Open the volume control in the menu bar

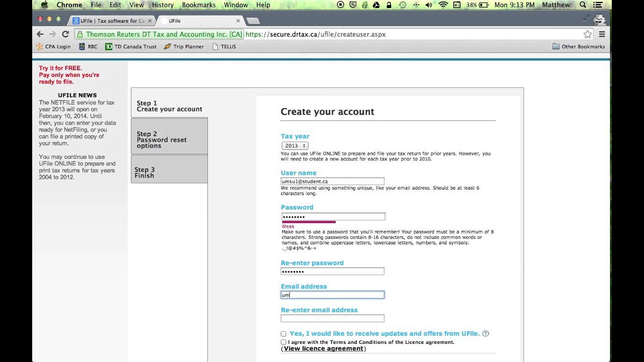click(x=429, y=5)
